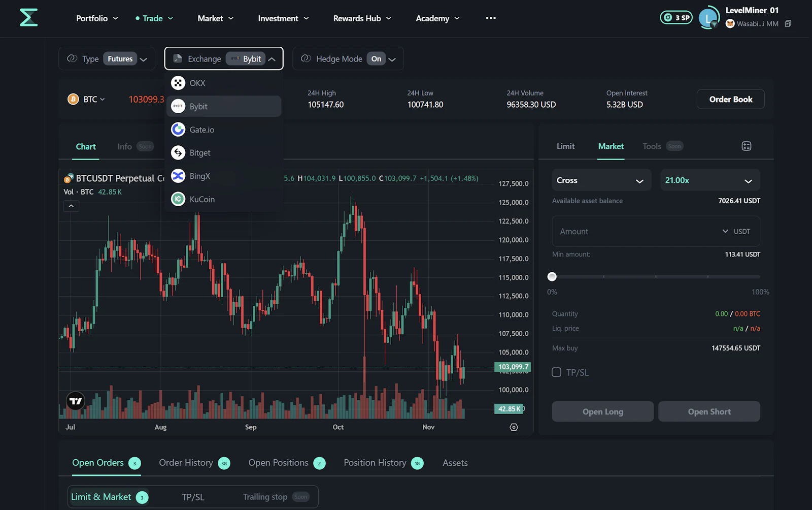Click the Exchange filter icon

coord(178,58)
